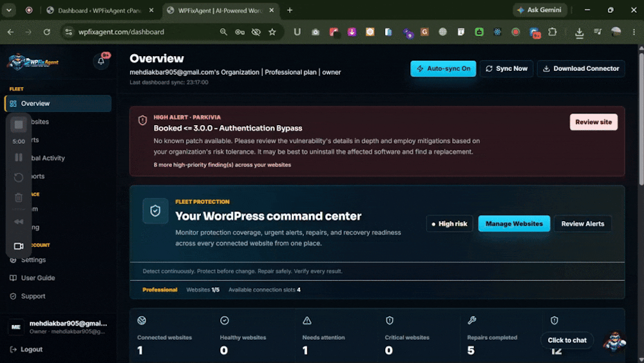Click Available connection slots 4
Viewport: 644px width, 363px height.
[x=265, y=290]
